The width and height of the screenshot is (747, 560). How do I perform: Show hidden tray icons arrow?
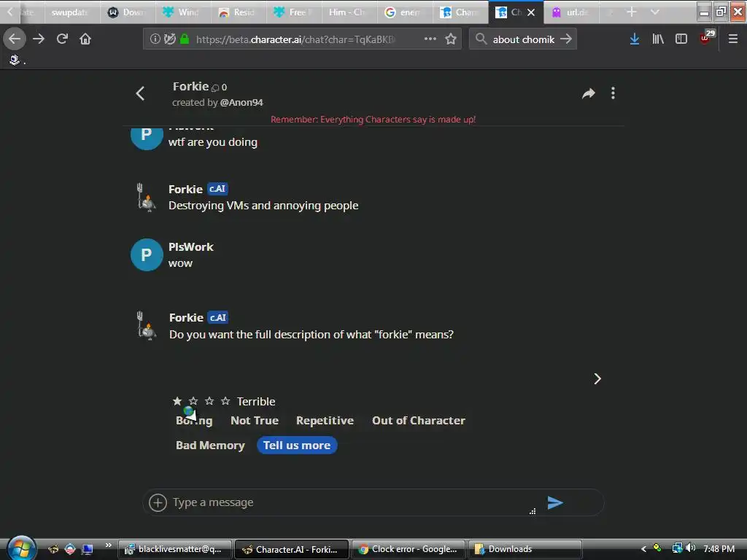[643, 549]
